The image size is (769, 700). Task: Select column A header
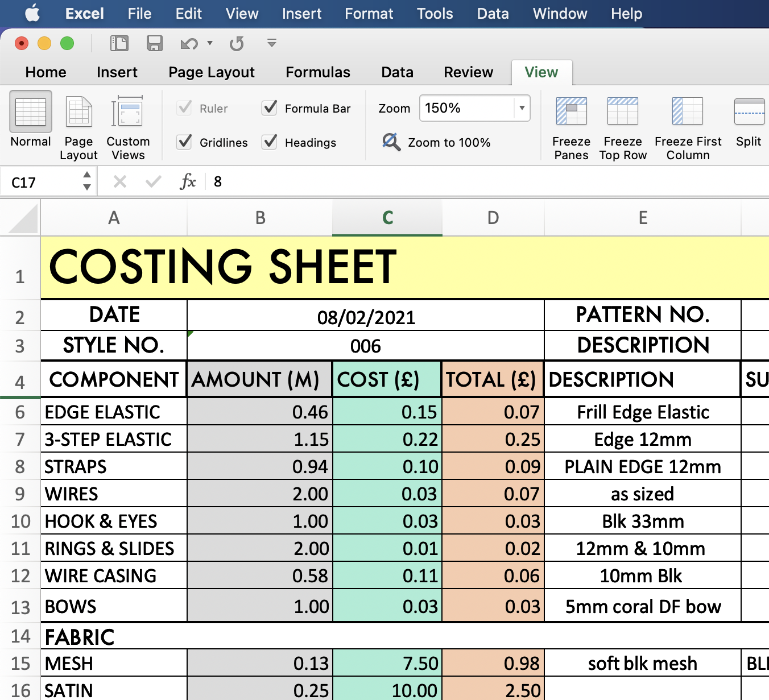114,218
